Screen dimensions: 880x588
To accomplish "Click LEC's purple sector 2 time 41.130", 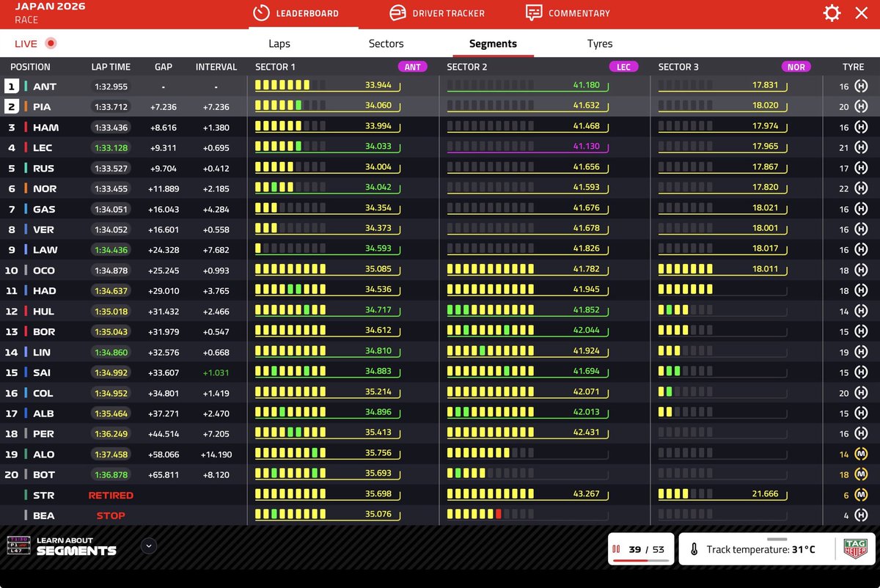I will [x=586, y=147].
